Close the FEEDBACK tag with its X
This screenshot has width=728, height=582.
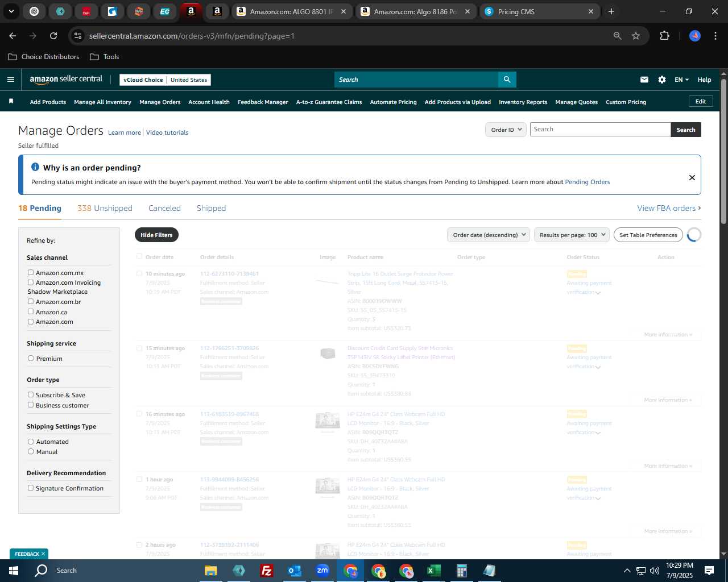tap(43, 554)
